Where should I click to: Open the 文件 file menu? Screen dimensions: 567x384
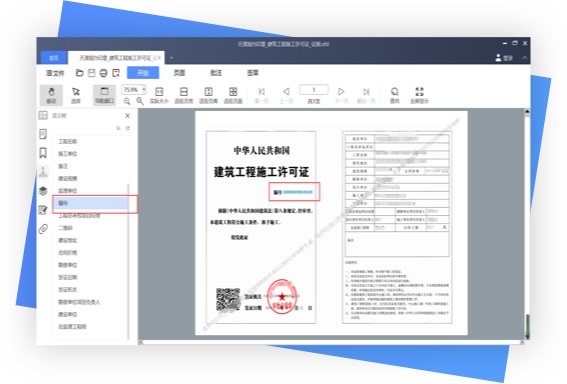click(x=55, y=73)
